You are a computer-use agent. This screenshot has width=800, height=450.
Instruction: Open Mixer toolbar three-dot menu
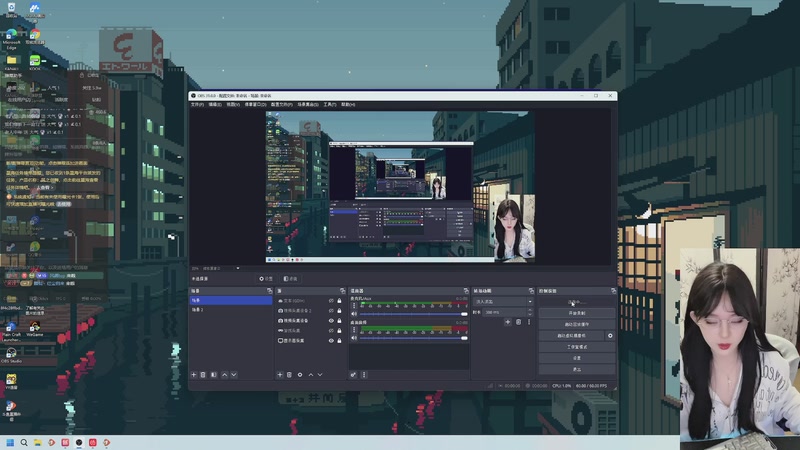[x=364, y=374]
